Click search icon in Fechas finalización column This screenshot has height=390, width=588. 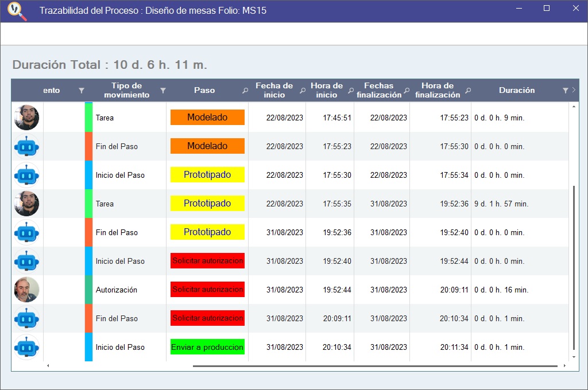[407, 91]
